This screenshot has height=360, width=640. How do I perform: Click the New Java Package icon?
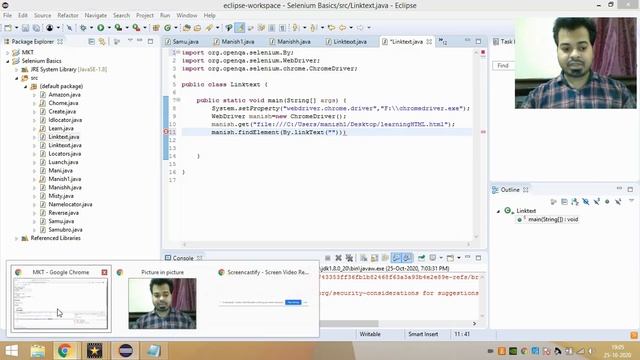[156, 28]
